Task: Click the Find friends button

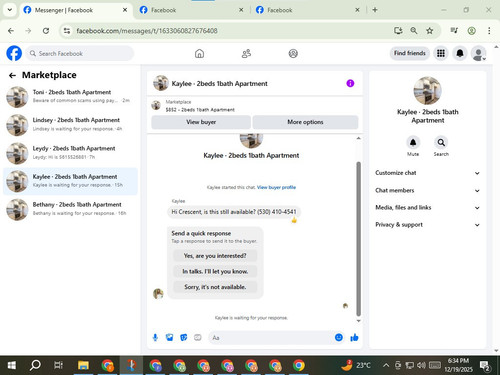Action: tap(410, 53)
